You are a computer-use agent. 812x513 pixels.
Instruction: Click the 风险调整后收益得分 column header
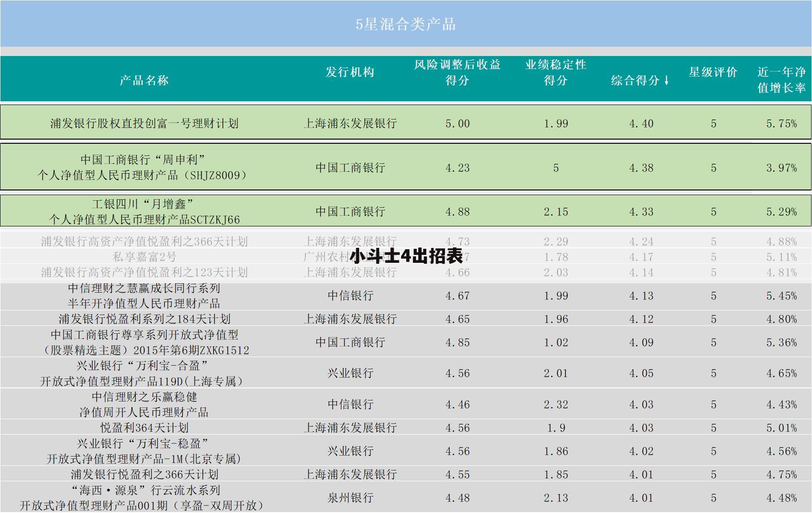[x=457, y=72]
